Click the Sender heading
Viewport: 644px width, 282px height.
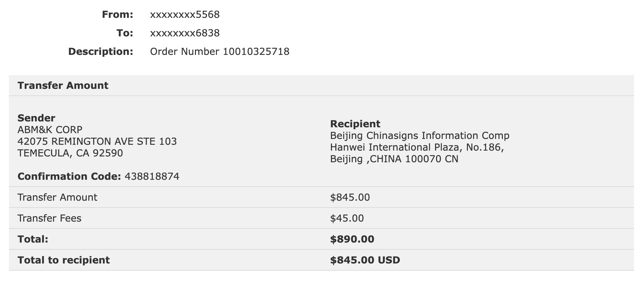[x=36, y=118]
